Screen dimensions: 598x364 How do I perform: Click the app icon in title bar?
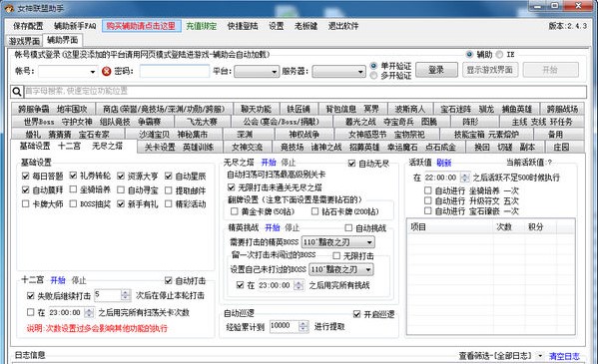click(x=9, y=8)
